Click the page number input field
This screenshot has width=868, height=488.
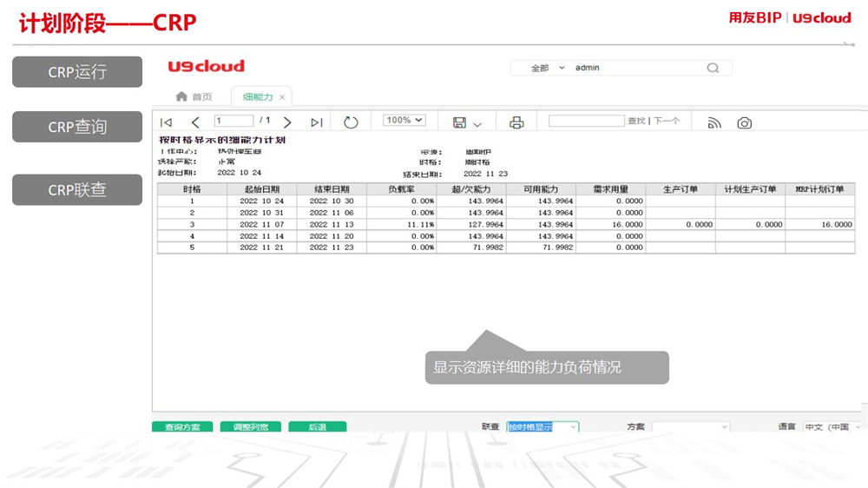coord(233,120)
